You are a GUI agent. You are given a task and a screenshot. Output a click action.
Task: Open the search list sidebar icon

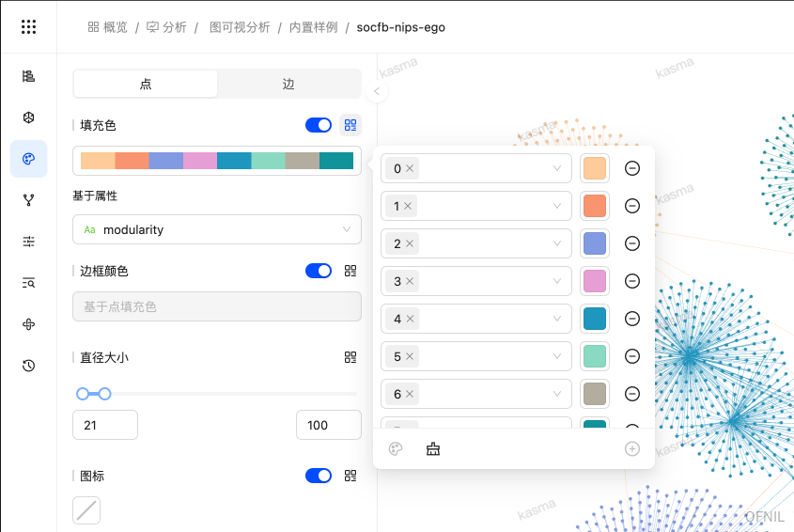pos(29,283)
